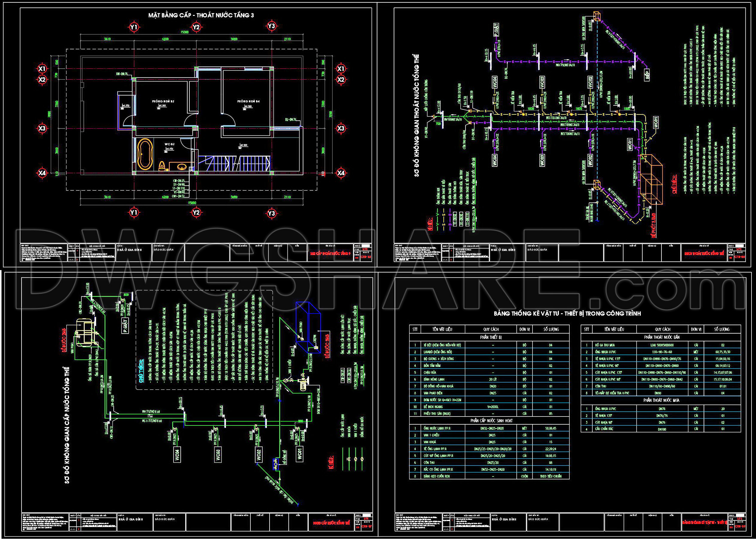The width and height of the screenshot is (756, 539).
Task: Select WC02 label on water supply diagram
Action: pos(259,454)
